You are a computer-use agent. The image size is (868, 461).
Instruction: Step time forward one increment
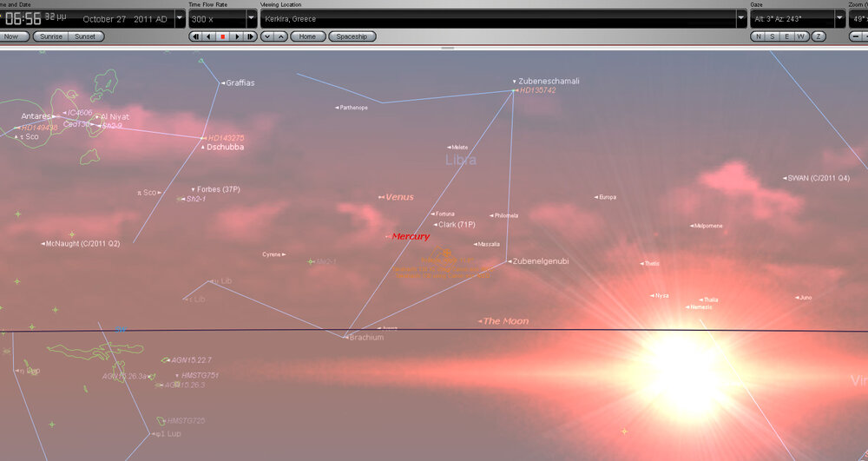251,36
